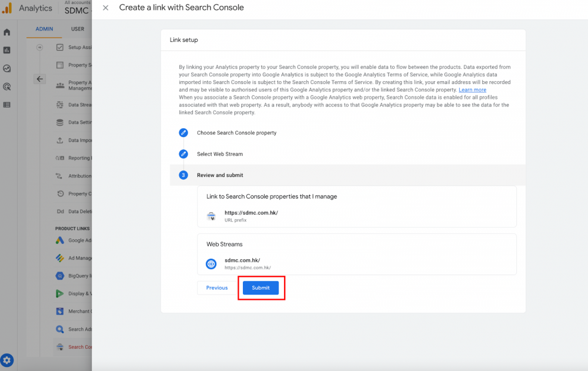Open the Search Console links icon
Viewport: 588px width, 371px height.
click(59, 347)
